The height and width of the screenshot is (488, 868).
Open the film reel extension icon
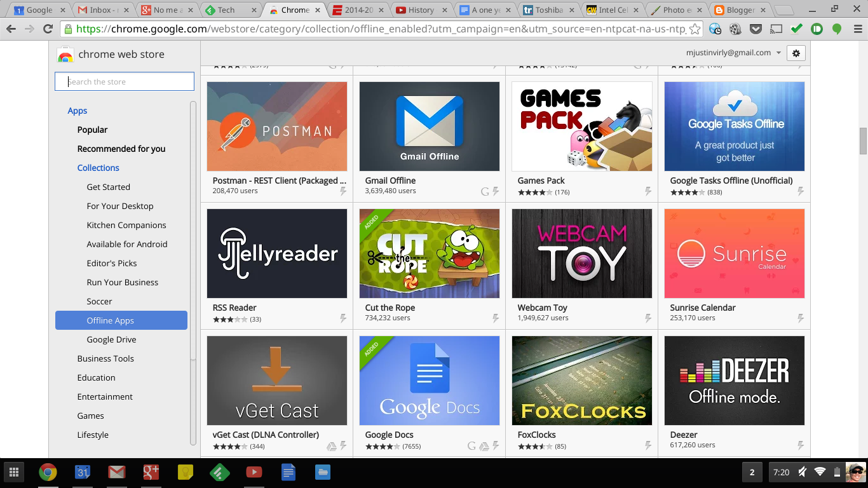[x=735, y=29]
